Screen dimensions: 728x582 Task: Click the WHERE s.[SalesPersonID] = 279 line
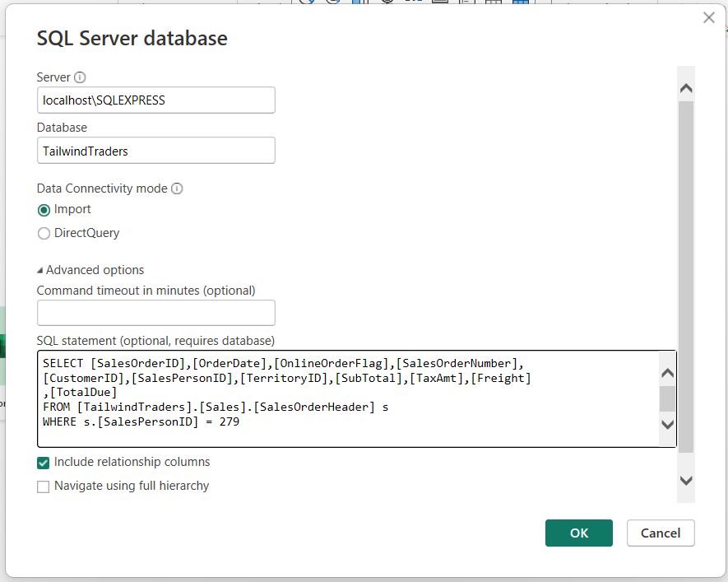(x=141, y=421)
